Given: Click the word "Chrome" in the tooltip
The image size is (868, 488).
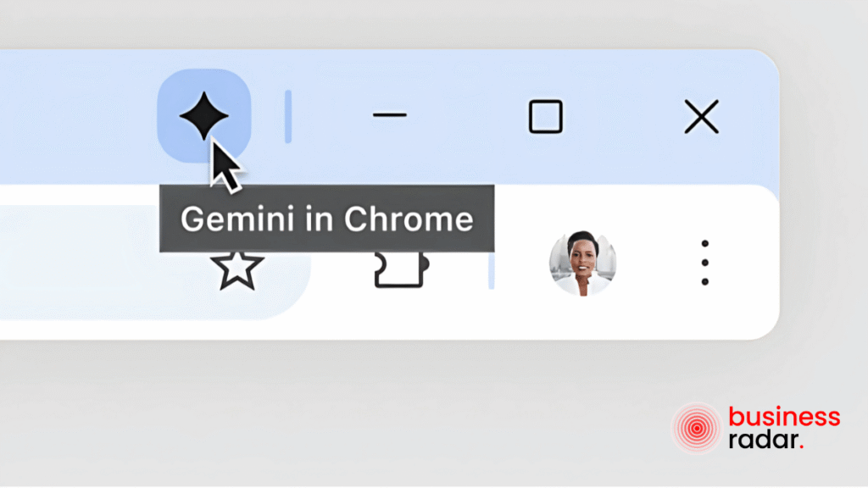Looking at the screenshot, I should (x=409, y=219).
